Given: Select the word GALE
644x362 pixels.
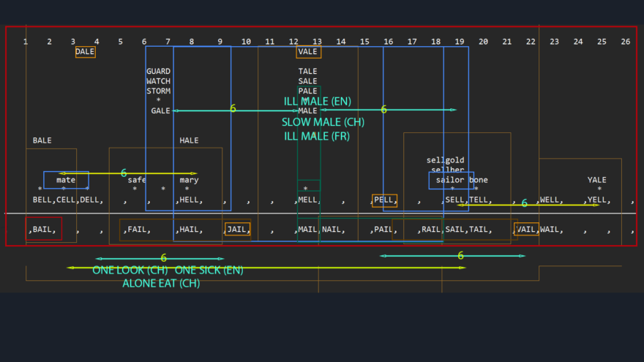Looking at the screenshot, I should [x=160, y=110].
